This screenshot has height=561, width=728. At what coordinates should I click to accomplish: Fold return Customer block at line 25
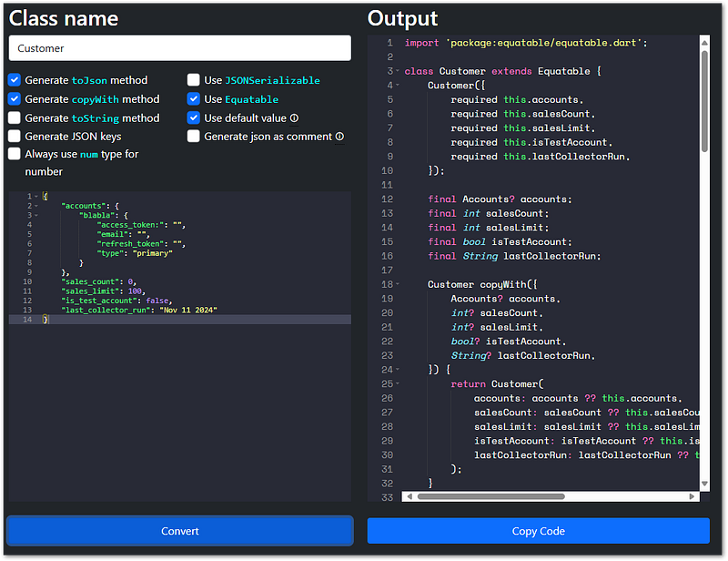398,384
